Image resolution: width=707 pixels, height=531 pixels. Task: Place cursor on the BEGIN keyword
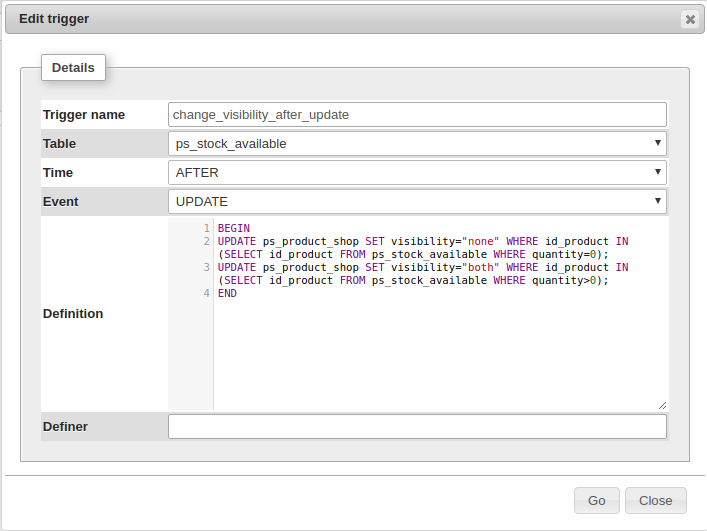(233, 228)
